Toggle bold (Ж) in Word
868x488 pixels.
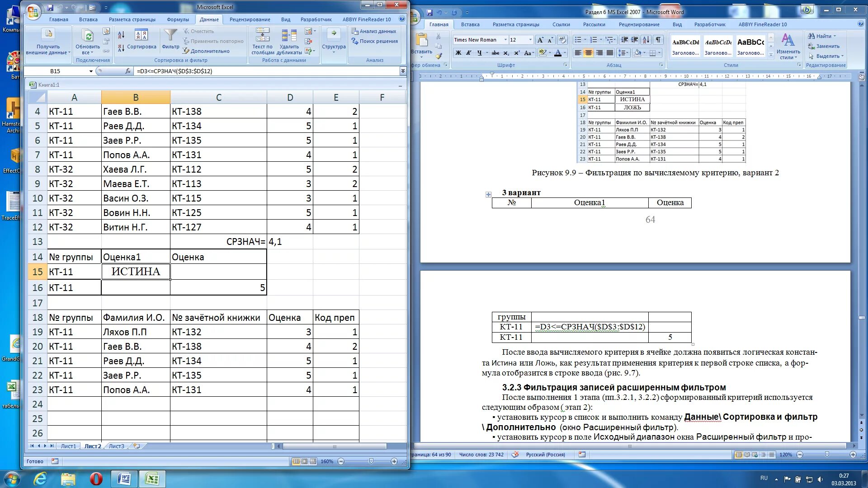[x=458, y=53]
